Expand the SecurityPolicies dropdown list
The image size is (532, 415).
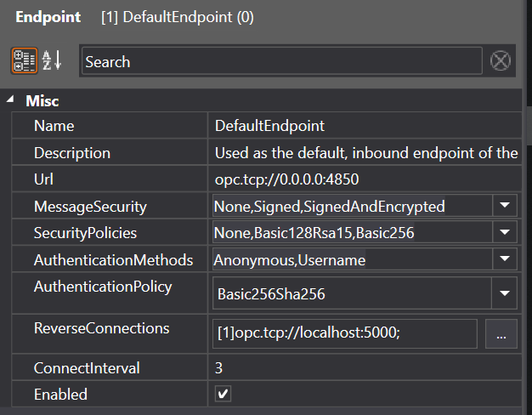coord(504,232)
